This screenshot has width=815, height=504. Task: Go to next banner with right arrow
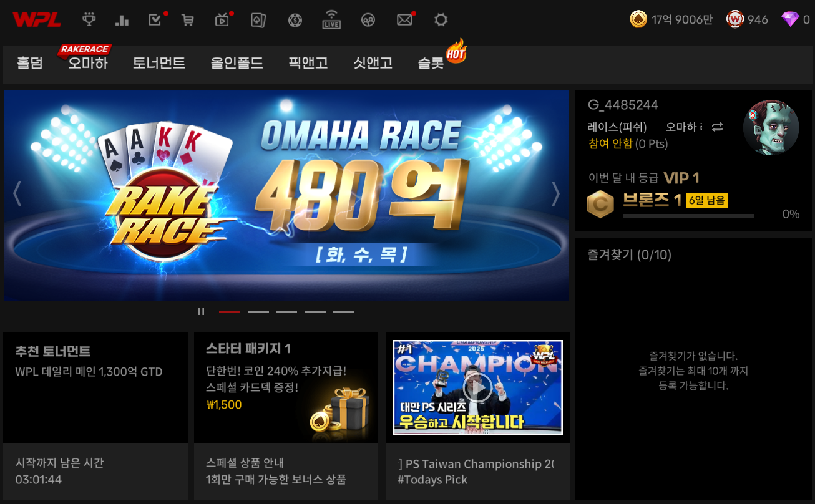555,194
